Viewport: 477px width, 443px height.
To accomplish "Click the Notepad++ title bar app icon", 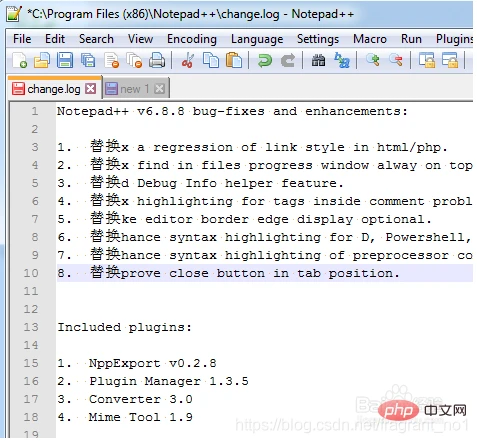I will coord(14,14).
